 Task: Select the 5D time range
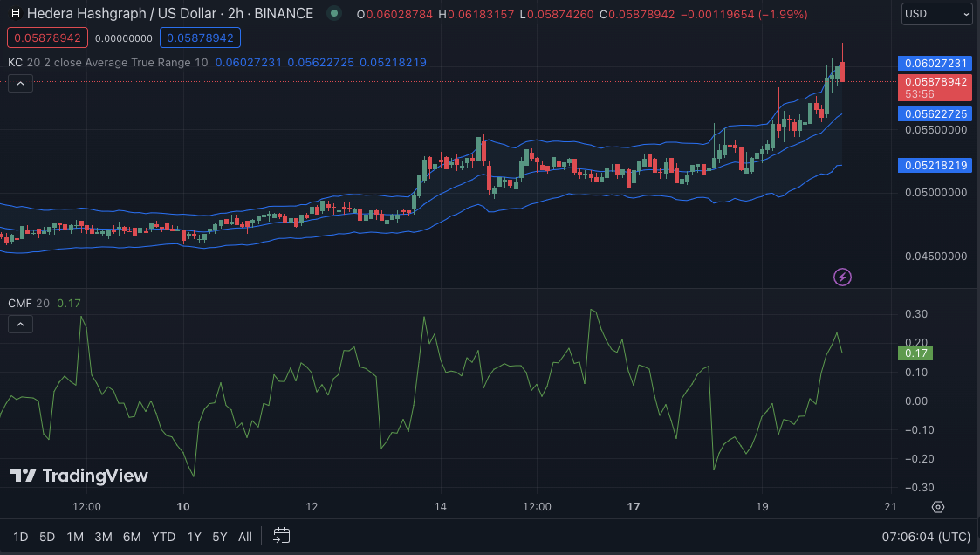tap(47, 537)
